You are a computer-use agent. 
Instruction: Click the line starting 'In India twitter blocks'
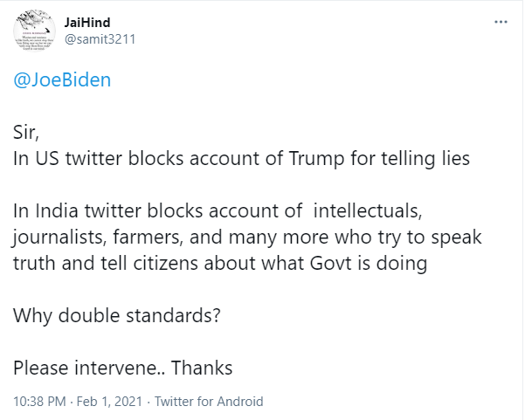coord(218,211)
